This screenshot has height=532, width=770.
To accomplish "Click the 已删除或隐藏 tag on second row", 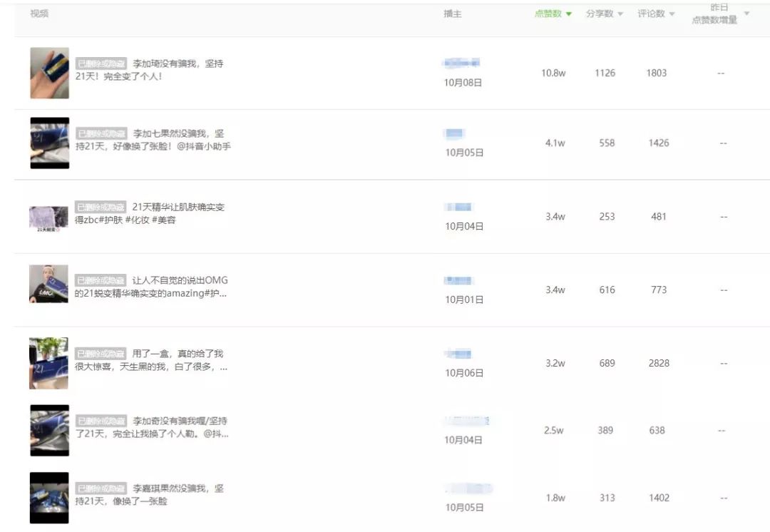I will 100,132.
